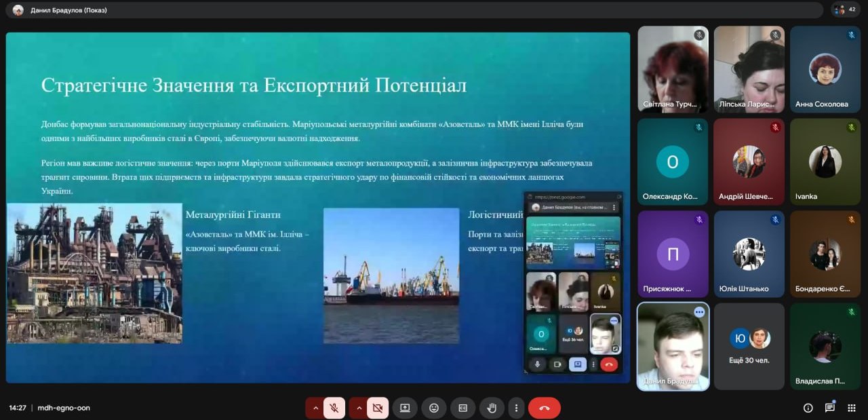Open the three-dot more options menu in the bottom toolbar

pyautogui.click(x=516, y=408)
